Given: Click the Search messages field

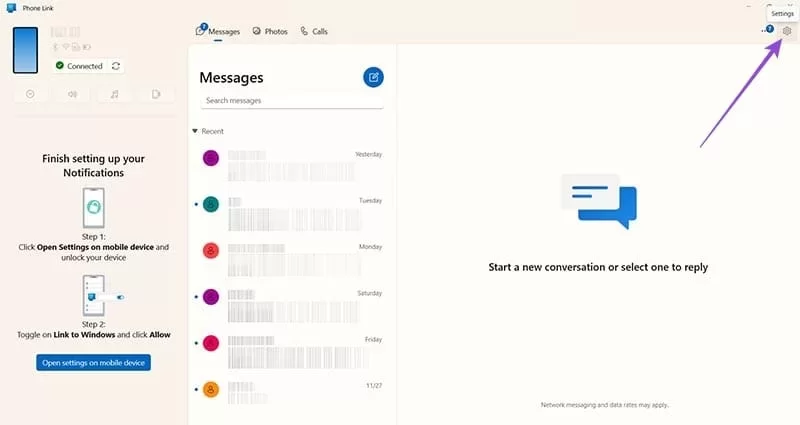Looking at the screenshot, I should tap(291, 101).
